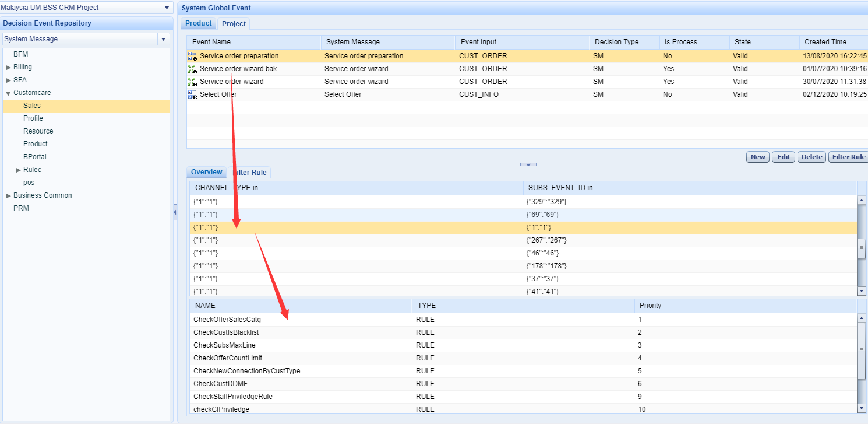Click the New button
The height and width of the screenshot is (424, 868).
(758, 157)
